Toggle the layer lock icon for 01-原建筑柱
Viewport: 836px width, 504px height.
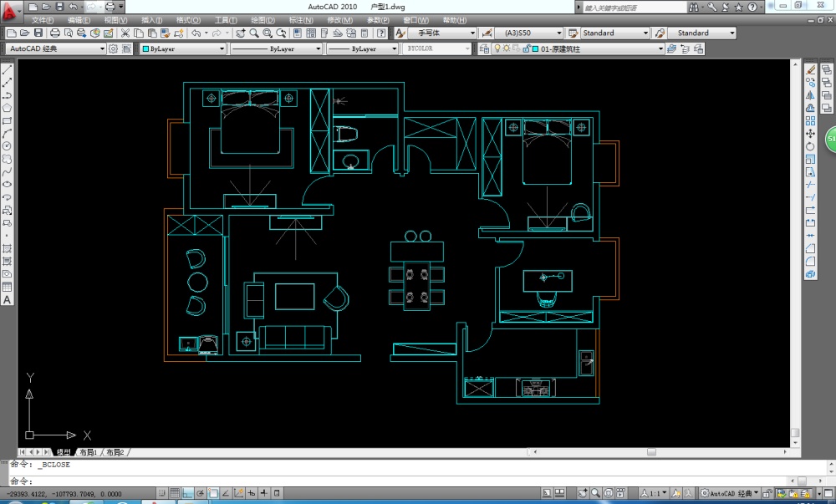click(525, 49)
